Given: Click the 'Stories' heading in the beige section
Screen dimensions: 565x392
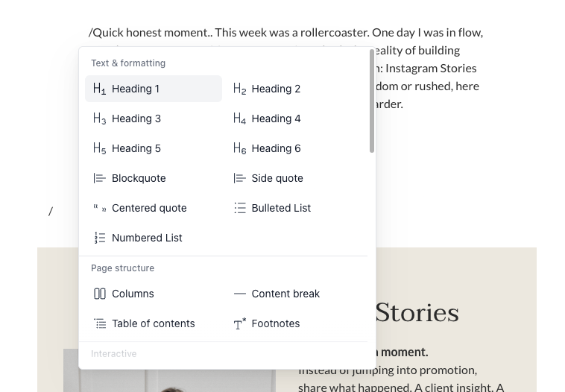Looking at the screenshot, I should (417, 312).
